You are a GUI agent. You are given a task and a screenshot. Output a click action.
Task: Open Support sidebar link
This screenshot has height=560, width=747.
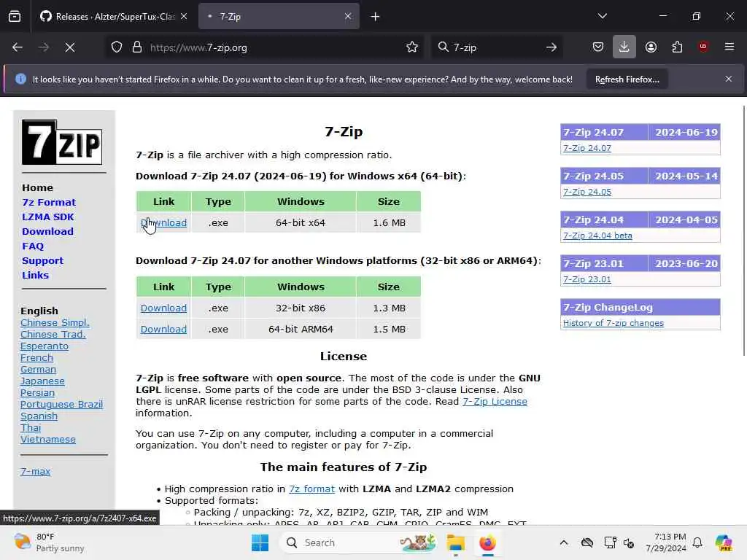pos(42,261)
